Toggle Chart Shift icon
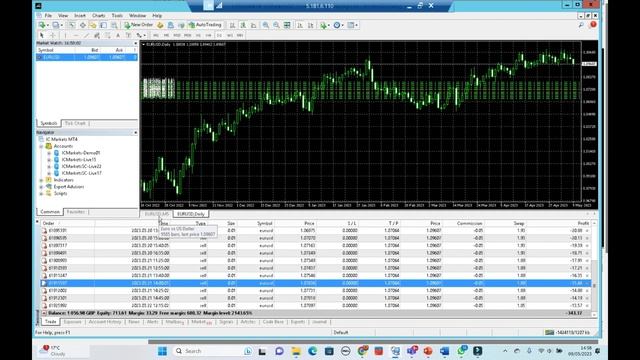Screen dimensions: 640x360 click(x=311, y=25)
